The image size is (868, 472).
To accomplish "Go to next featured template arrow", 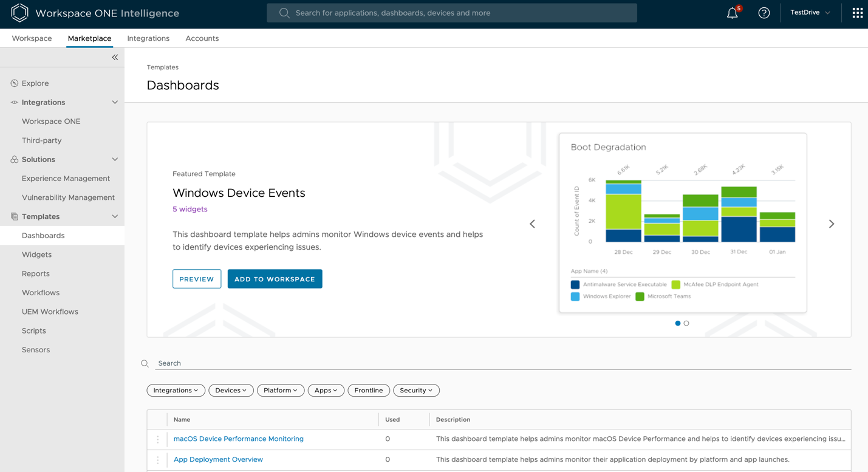I will [x=831, y=224].
